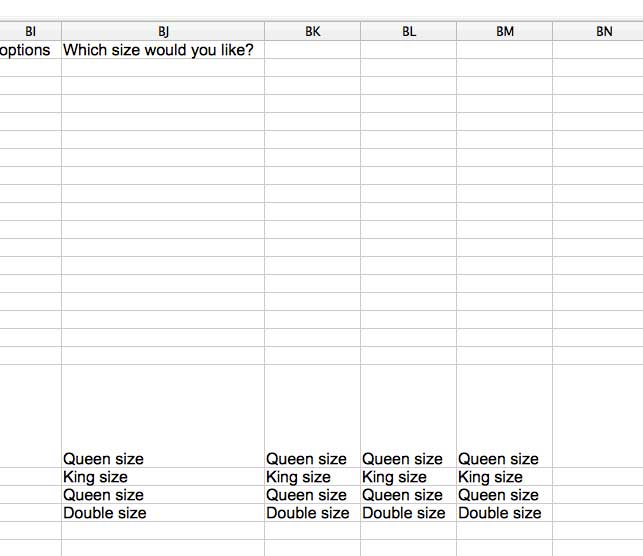Select topmost Queen size cell in column BL
643x556 pixels.
point(402,459)
